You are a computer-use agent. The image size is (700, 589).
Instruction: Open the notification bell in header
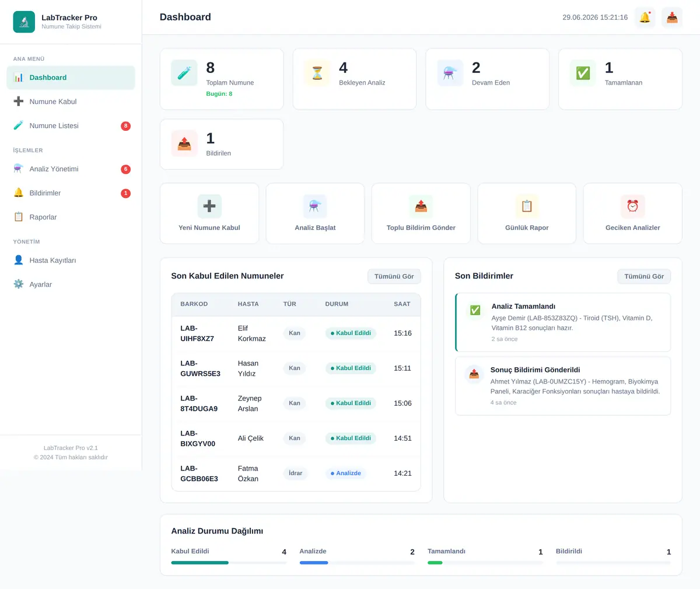(645, 18)
